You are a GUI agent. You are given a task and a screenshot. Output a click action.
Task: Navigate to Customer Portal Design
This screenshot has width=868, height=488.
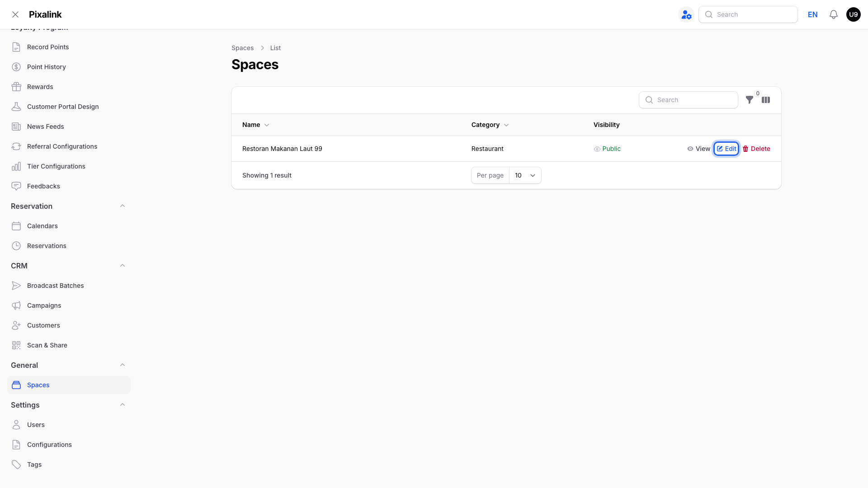pyautogui.click(x=63, y=107)
